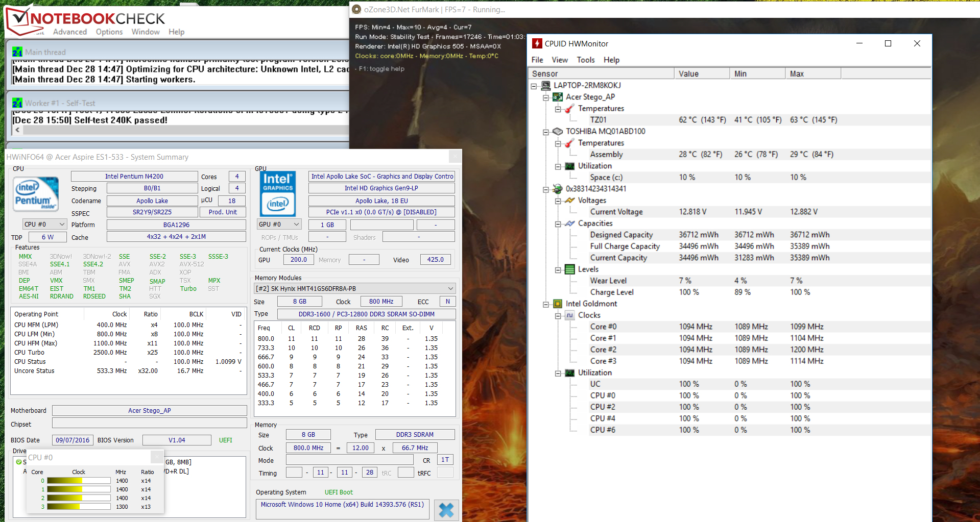The width and height of the screenshot is (980, 522).
Task: Click the LAPTOP-2RM8KOKJ computer icon
Action: coord(546,85)
